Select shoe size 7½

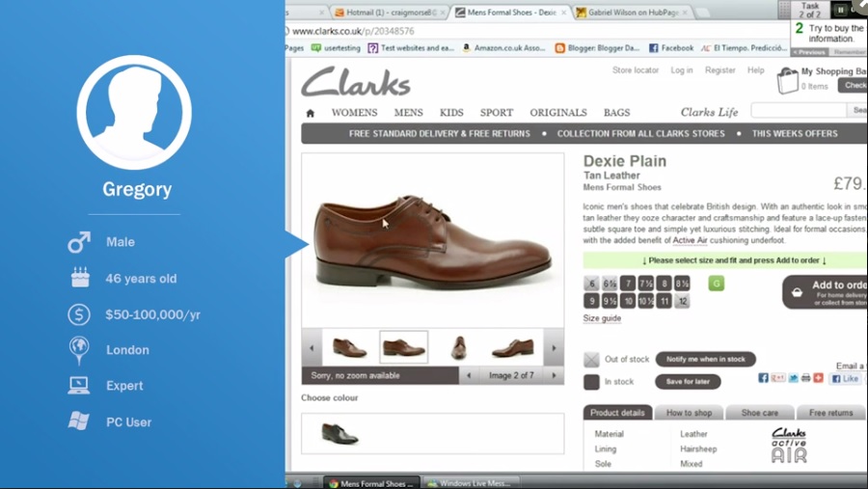(646, 284)
